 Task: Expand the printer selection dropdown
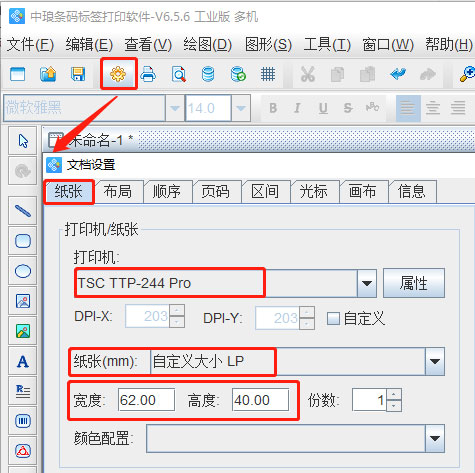[x=367, y=283]
